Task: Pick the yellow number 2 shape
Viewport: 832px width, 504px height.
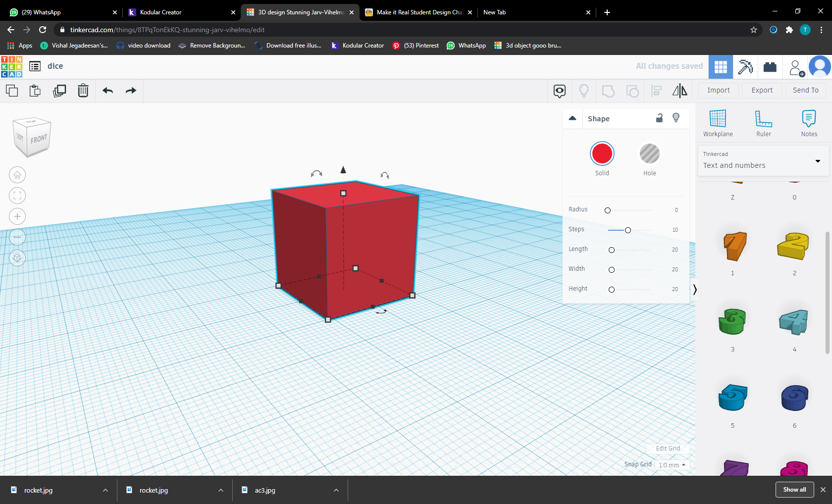Action: click(794, 246)
